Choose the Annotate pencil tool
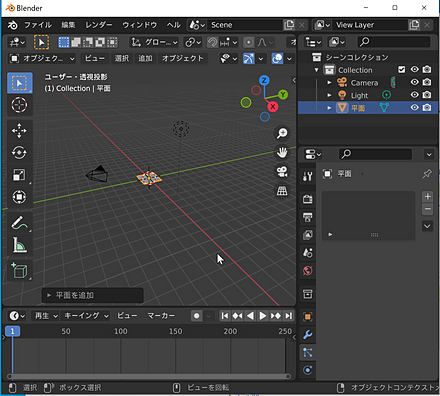The height and width of the screenshot is (396, 440). click(x=20, y=223)
